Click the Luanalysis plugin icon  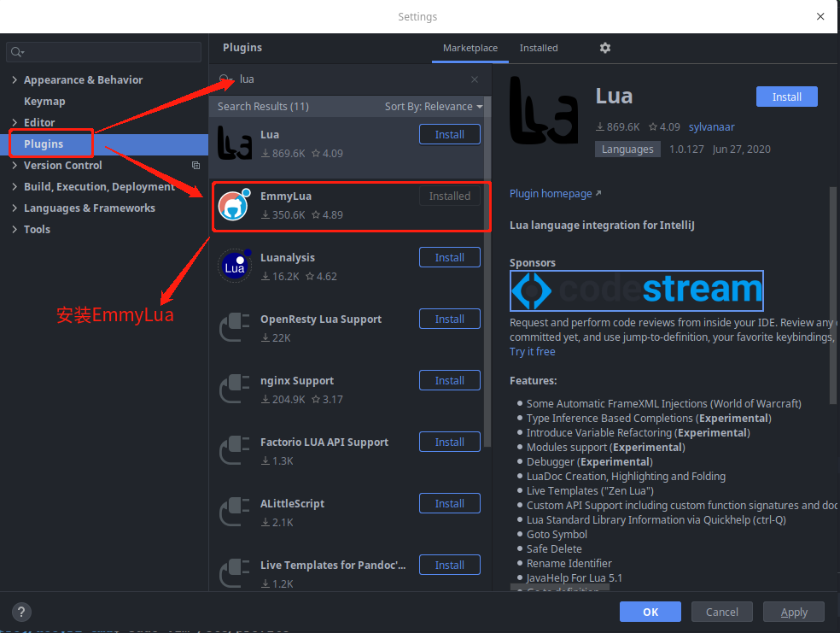tap(235, 266)
